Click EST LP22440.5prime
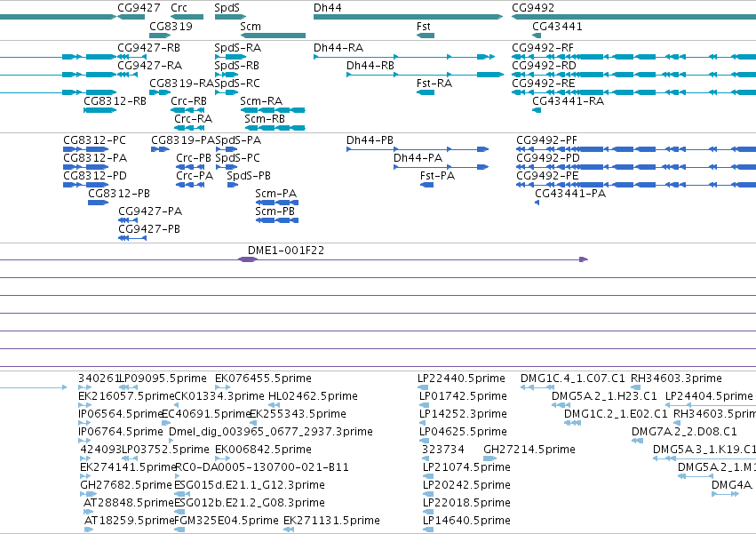 pos(423,387)
